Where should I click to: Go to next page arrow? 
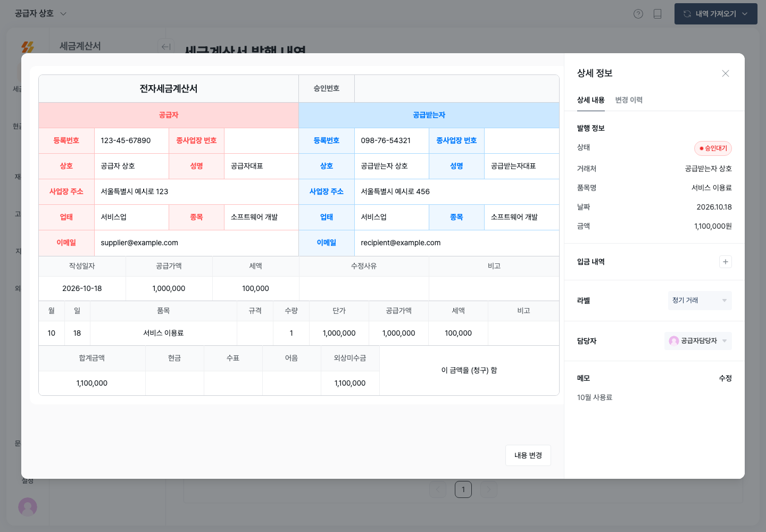point(489,489)
